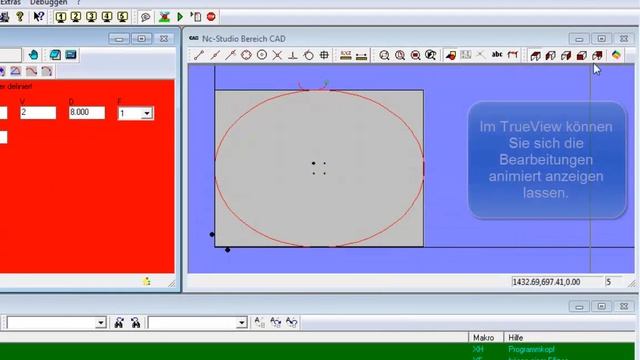Viewport: 640px width, 360px height.
Task: Open the Debuggen menu
Action: (x=49, y=2)
